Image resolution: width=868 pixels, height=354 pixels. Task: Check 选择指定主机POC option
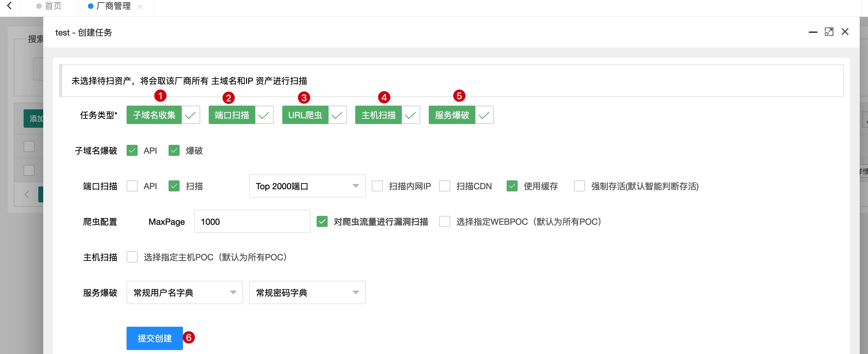point(132,257)
